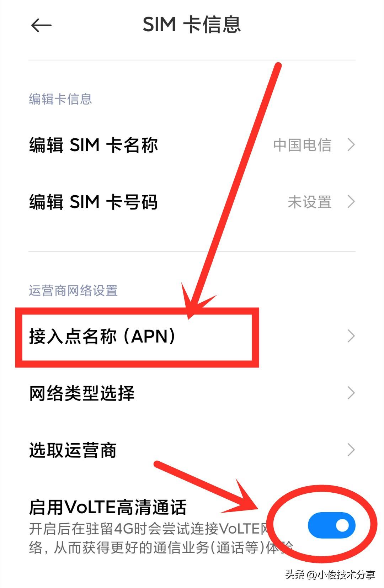
Task: Open 编辑 SIM 卡号码 setting
Action: click(192, 202)
